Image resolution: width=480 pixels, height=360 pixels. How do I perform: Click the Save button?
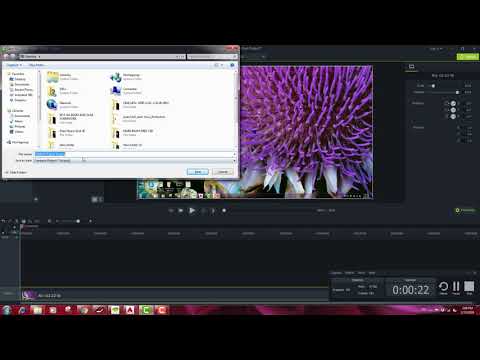[x=198, y=172]
